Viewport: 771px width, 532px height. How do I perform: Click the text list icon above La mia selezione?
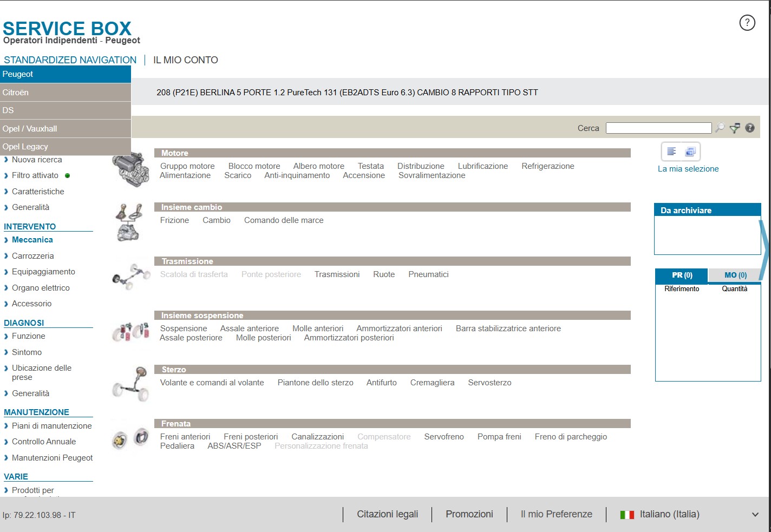tap(672, 152)
